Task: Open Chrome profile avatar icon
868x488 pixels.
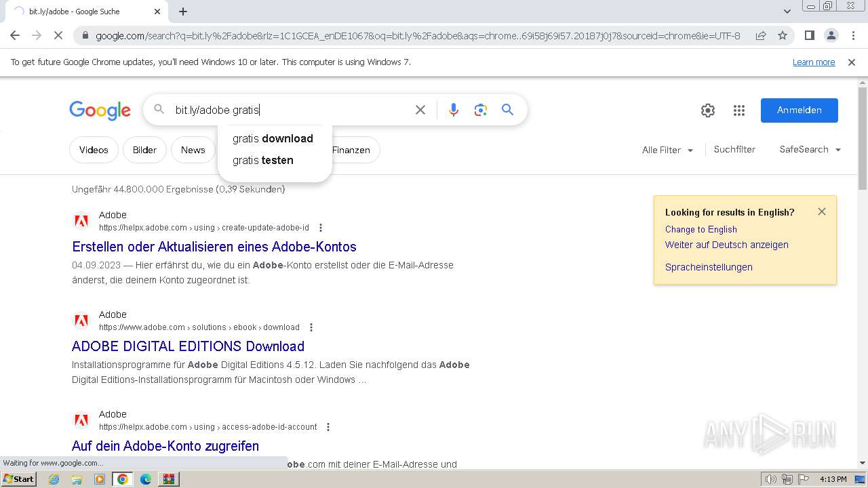Action: point(831,35)
